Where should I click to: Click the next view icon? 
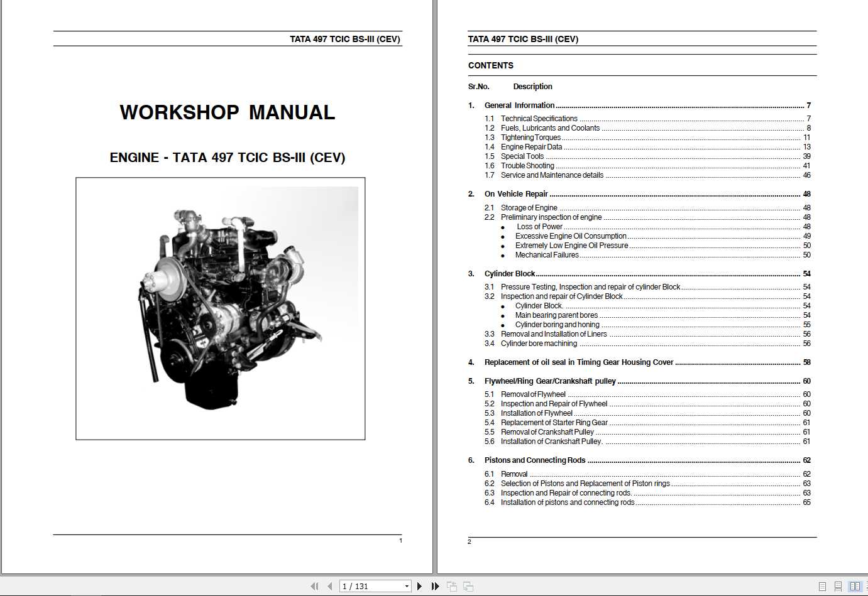[x=468, y=586]
